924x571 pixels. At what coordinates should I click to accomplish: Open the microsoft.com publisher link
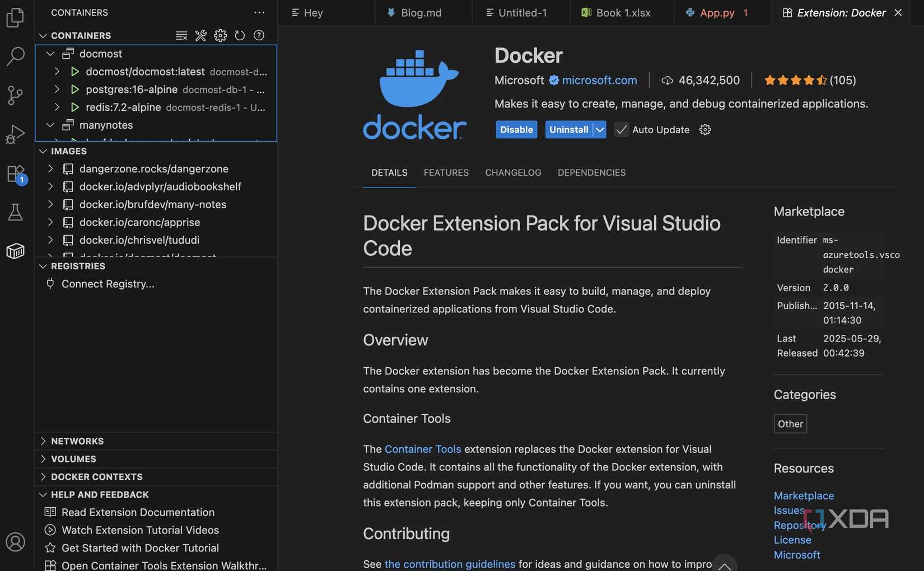[x=600, y=80]
